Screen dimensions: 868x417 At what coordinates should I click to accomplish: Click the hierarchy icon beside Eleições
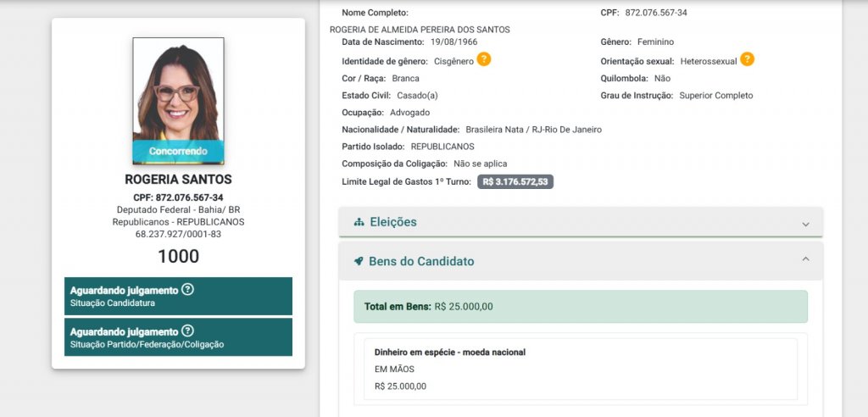(x=359, y=222)
